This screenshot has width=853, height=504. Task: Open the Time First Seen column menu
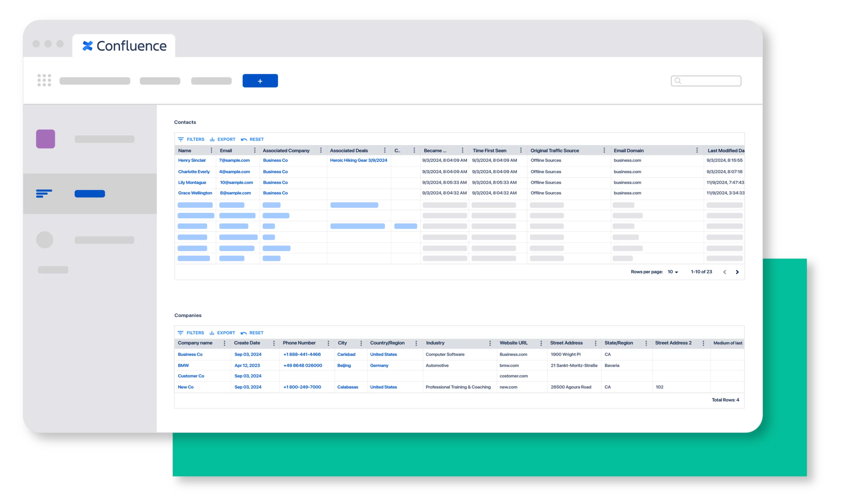coord(521,150)
